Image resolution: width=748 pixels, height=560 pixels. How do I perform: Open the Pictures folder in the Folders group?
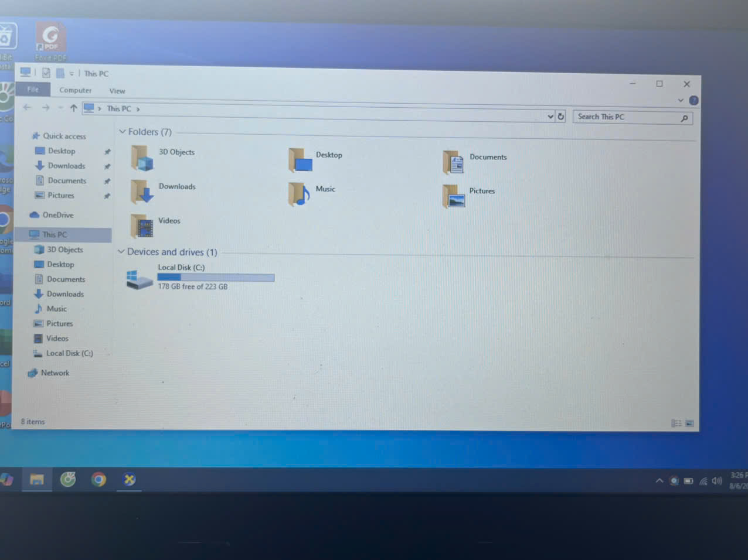point(454,196)
